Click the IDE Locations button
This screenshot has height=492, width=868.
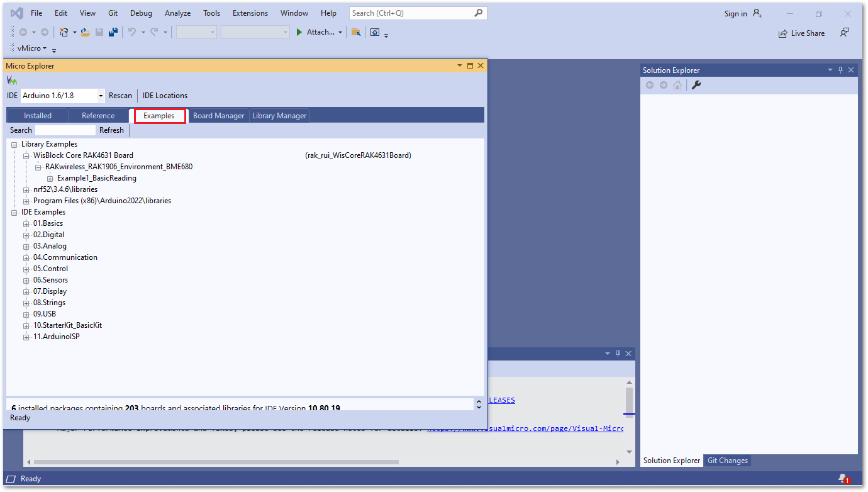(x=165, y=96)
